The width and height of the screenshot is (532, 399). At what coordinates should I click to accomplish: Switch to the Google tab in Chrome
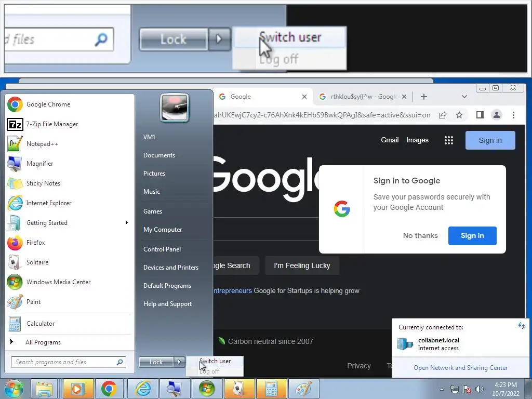click(258, 97)
